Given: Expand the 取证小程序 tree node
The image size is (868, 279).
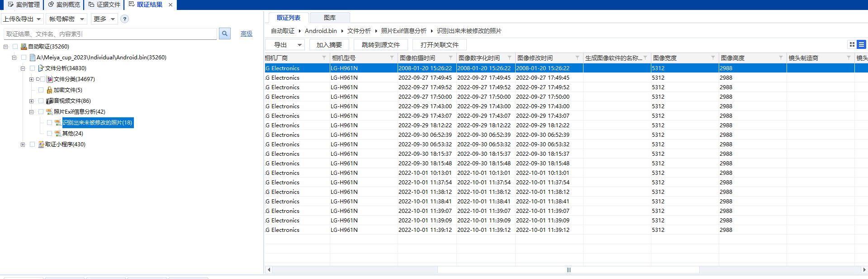Looking at the screenshot, I should (x=23, y=144).
